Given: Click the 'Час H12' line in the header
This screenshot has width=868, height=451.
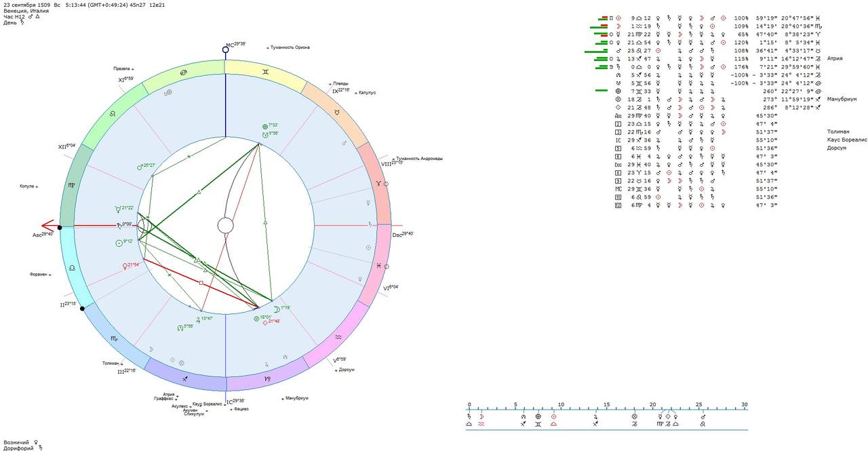Looking at the screenshot, I should [x=22, y=17].
